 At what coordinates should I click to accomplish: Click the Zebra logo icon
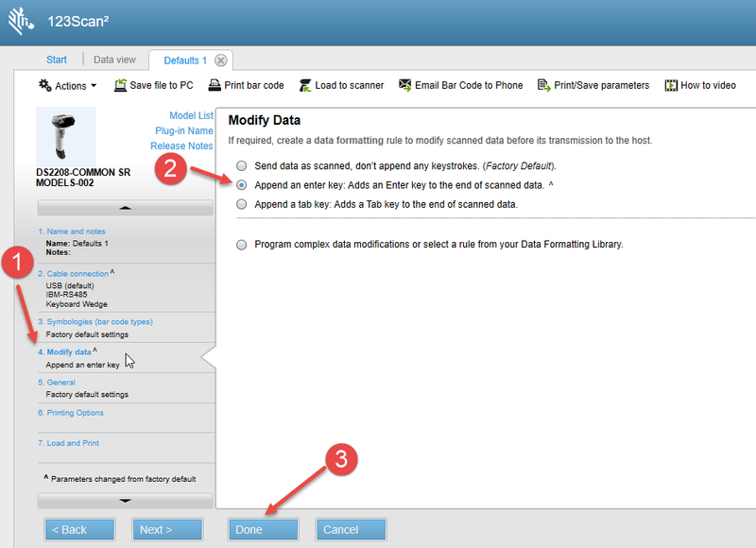21,22
